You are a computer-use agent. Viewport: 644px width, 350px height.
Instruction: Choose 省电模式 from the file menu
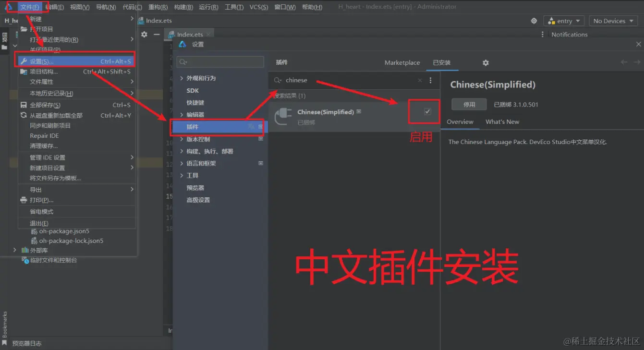click(42, 212)
